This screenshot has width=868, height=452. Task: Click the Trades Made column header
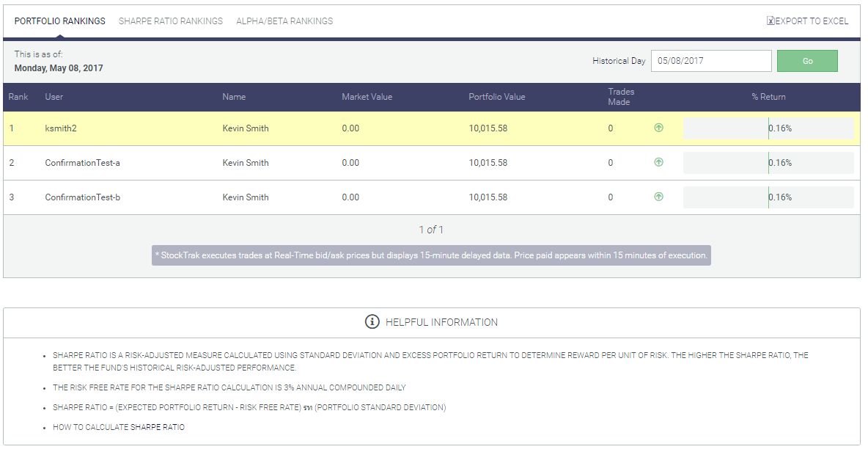click(621, 97)
